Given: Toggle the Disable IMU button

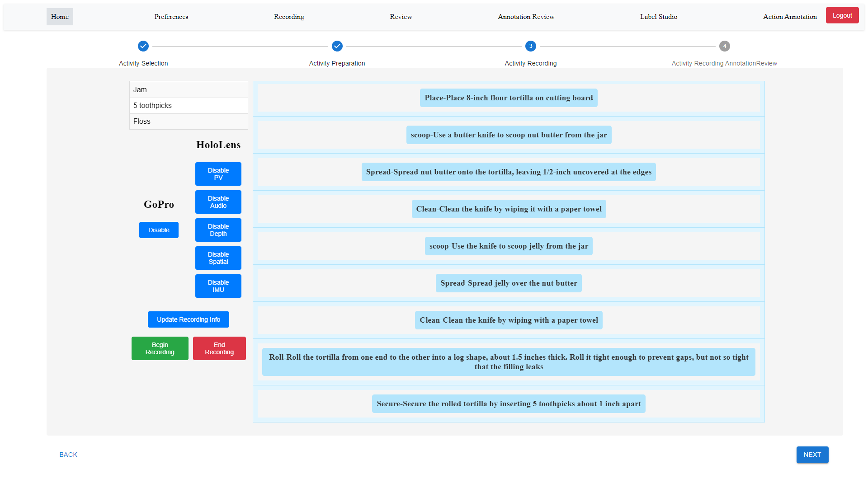Looking at the screenshot, I should [x=218, y=286].
